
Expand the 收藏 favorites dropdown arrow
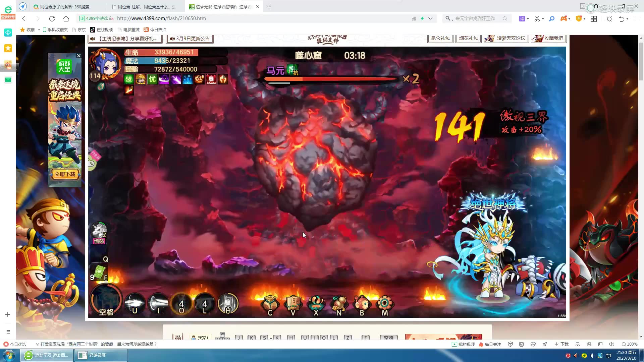(39, 30)
